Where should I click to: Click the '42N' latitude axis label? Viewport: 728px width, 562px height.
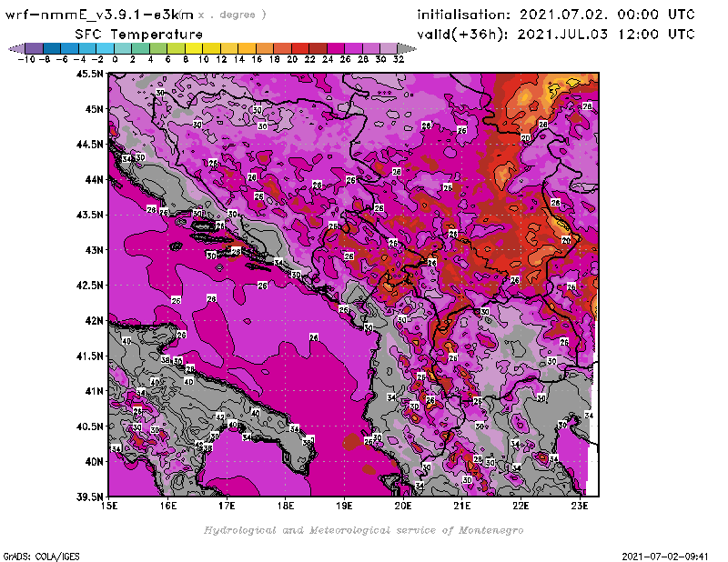tap(95, 321)
